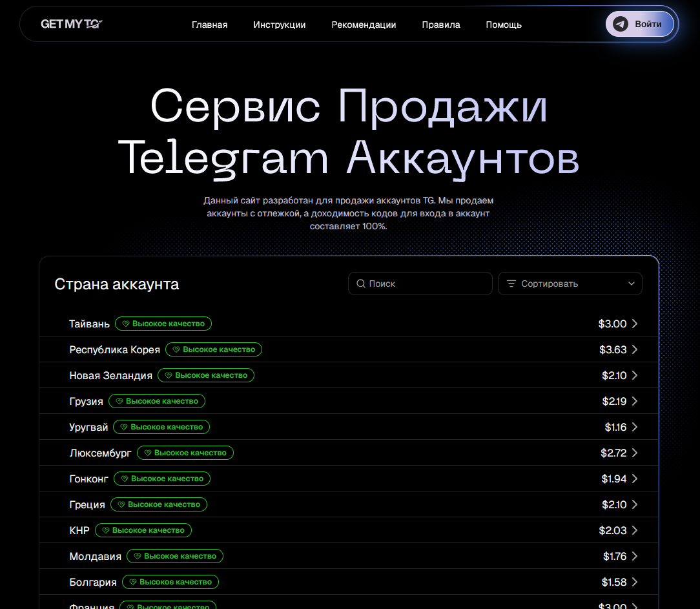Click heart icon in Люксембург badge

point(148,453)
